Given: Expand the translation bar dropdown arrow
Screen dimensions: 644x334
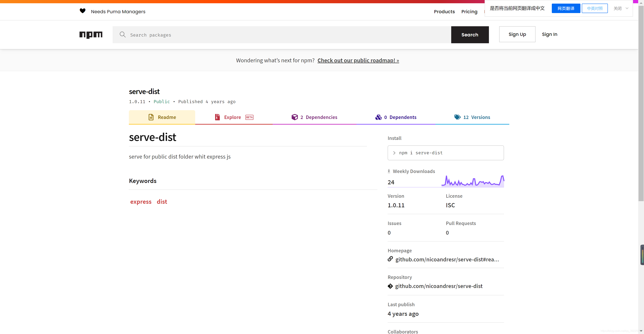Looking at the screenshot, I should coord(627,8).
